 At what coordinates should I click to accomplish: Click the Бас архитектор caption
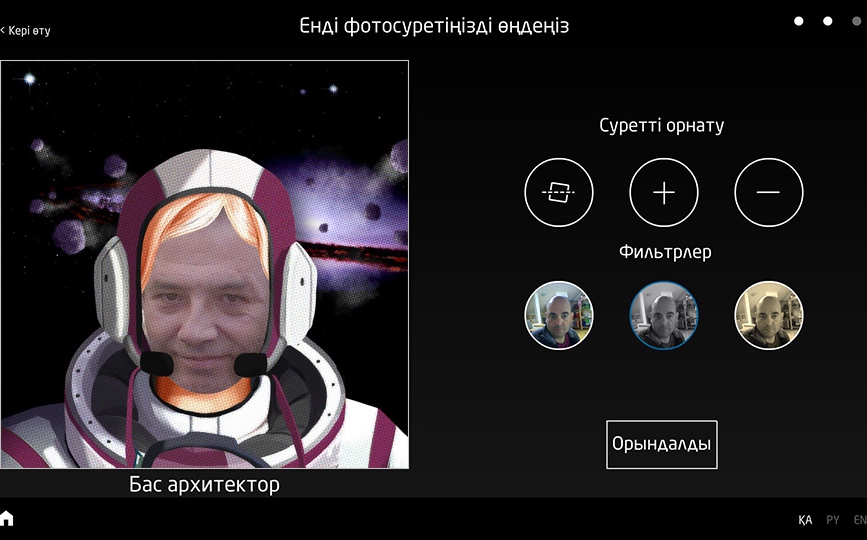coord(205,484)
